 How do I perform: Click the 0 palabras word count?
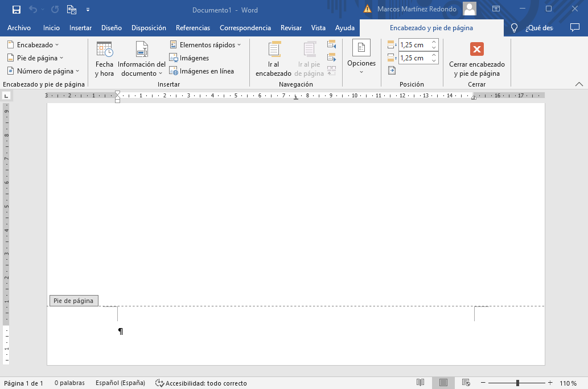point(70,383)
